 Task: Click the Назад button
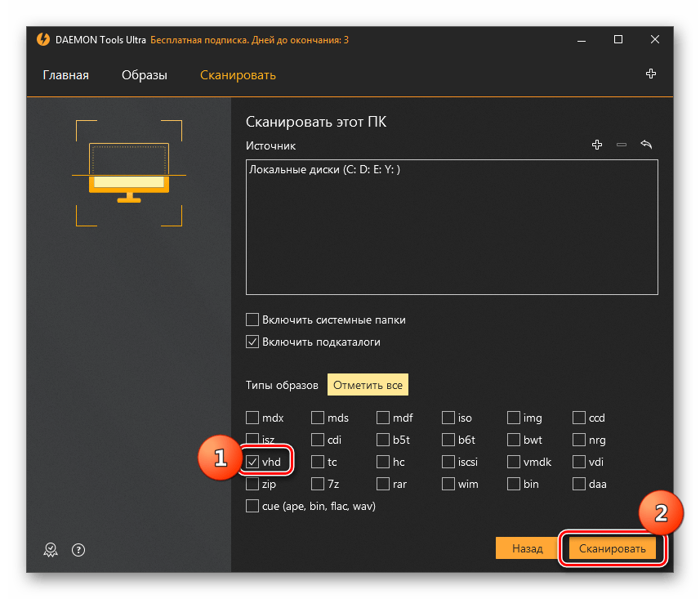tap(528, 548)
